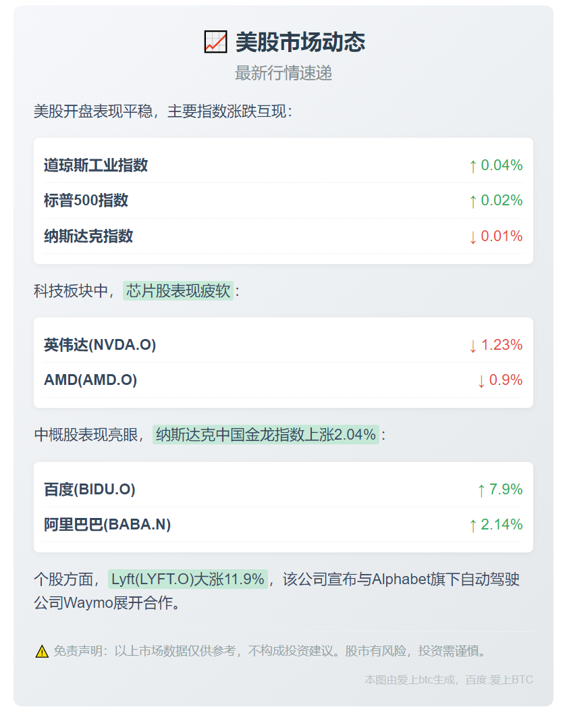Click the up arrow beside 标普500指数 change
567x728 pixels.
[473, 201]
